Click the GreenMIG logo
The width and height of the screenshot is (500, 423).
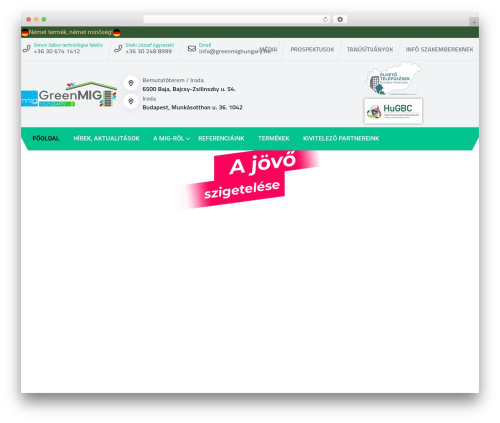click(69, 94)
